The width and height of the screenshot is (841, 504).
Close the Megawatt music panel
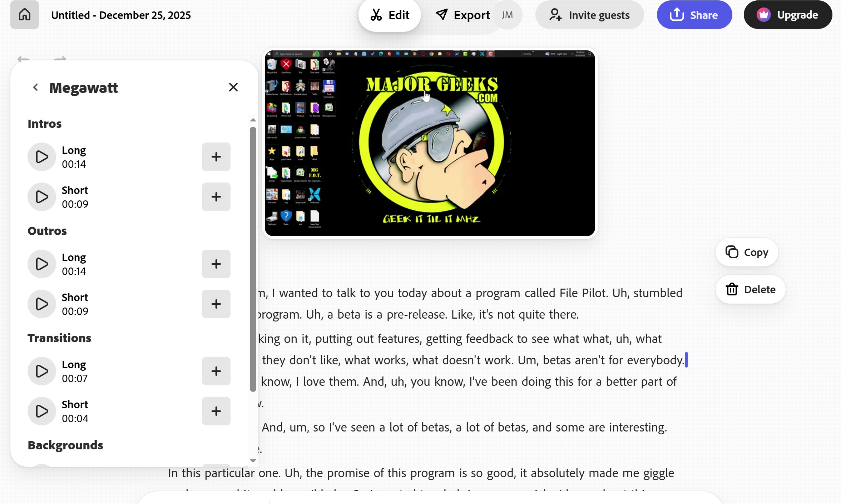point(233,88)
